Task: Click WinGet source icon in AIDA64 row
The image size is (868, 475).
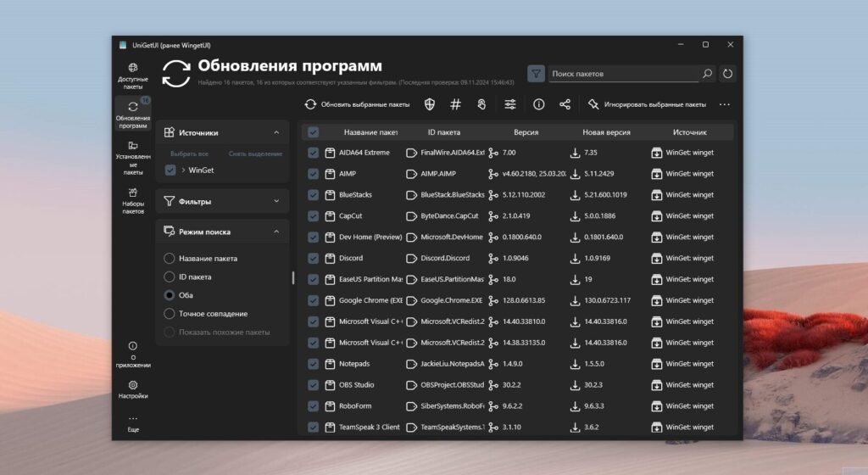Action: pos(657,153)
